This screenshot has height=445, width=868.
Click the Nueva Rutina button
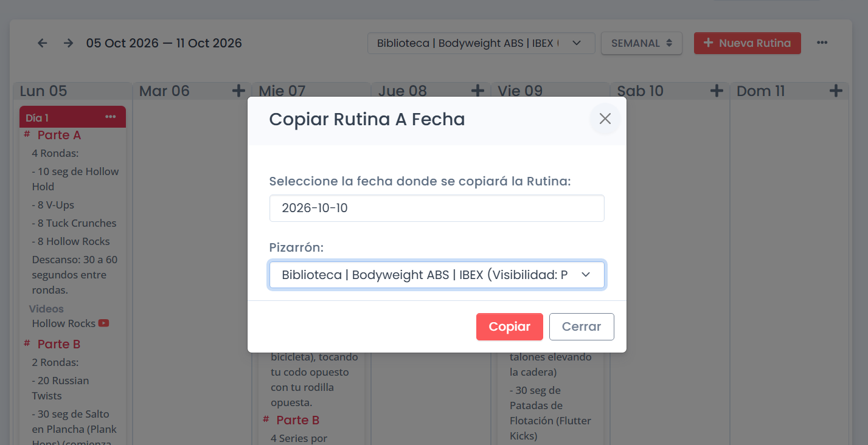(x=748, y=43)
